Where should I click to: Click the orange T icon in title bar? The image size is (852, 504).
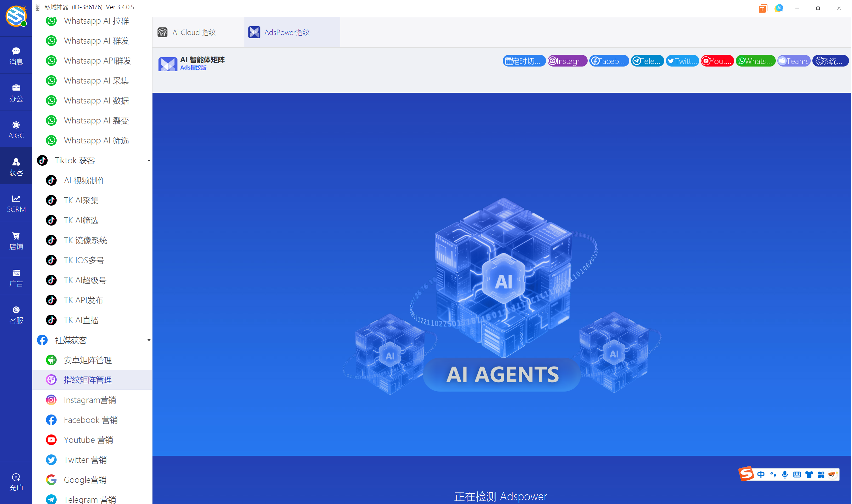(x=763, y=8)
